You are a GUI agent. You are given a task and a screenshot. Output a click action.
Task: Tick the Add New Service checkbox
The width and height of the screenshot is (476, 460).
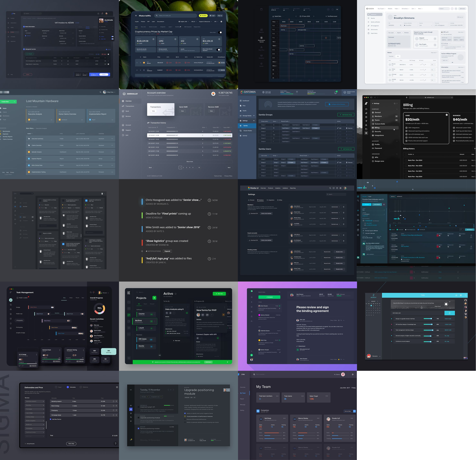pos(50,419)
